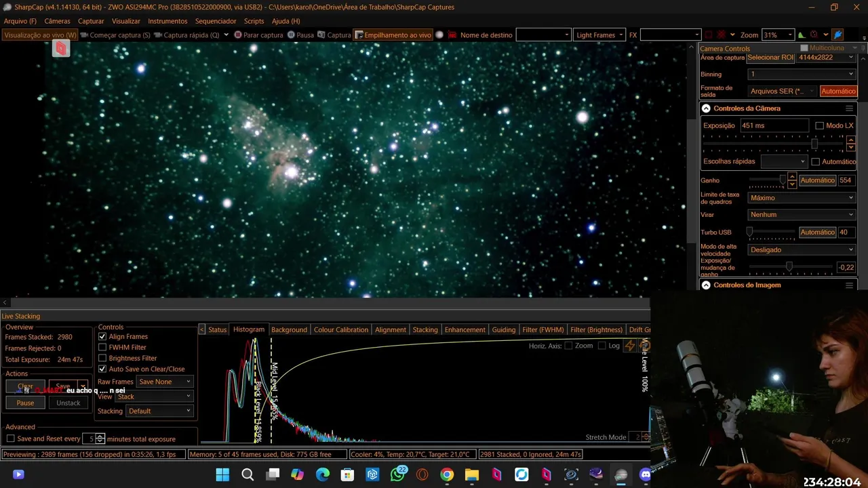Open Sequenciador menu
The width and height of the screenshot is (868, 488).
(x=216, y=21)
